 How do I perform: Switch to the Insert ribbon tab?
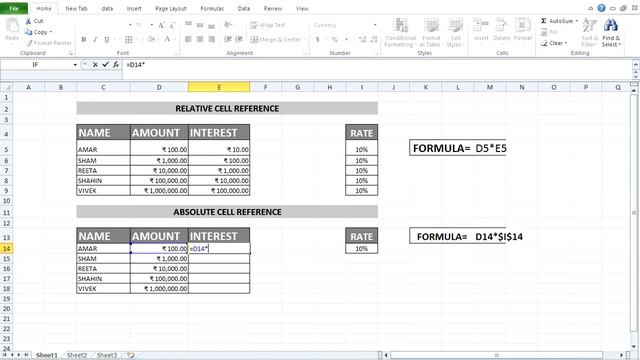(134, 9)
